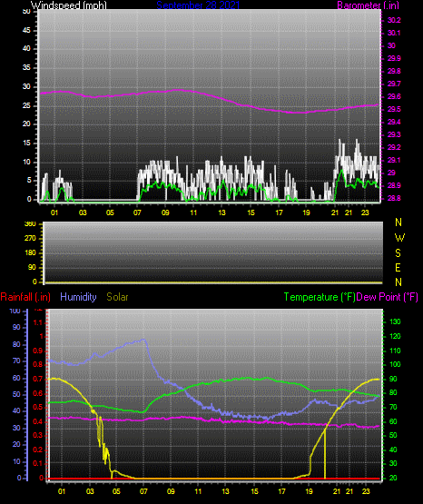Click the Humidity legend label
This screenshot has width=423, height=504.
[x=78, y=297]
